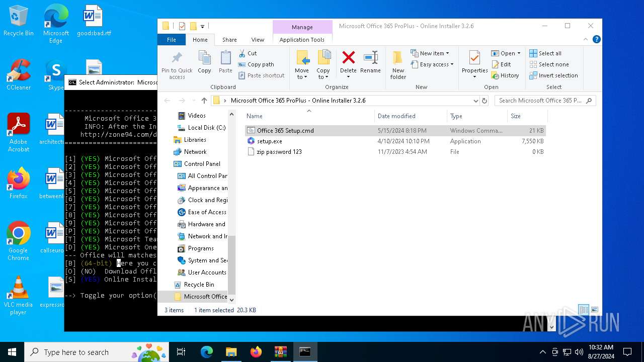Click the Cut scissors command

click(x=248, y=53)
